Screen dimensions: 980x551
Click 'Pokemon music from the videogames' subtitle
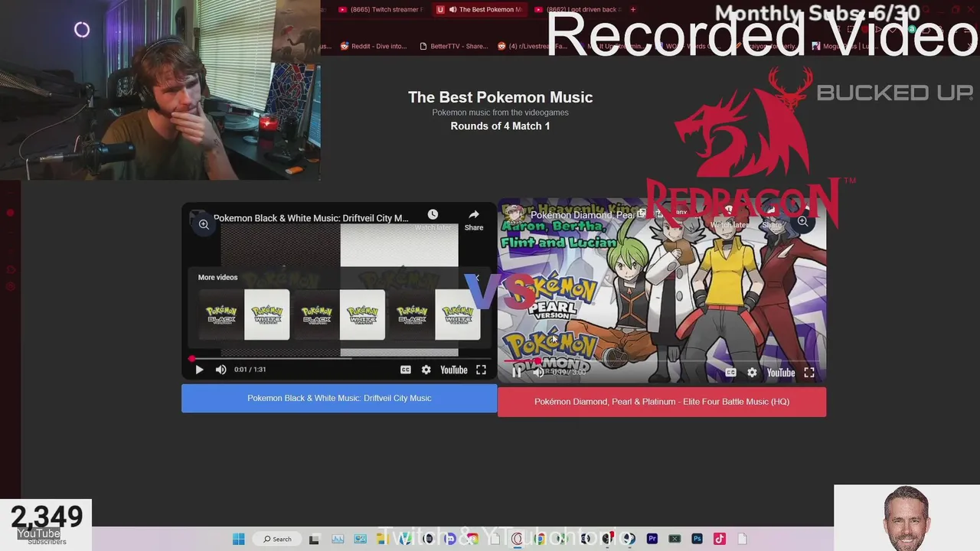(500, 112)
